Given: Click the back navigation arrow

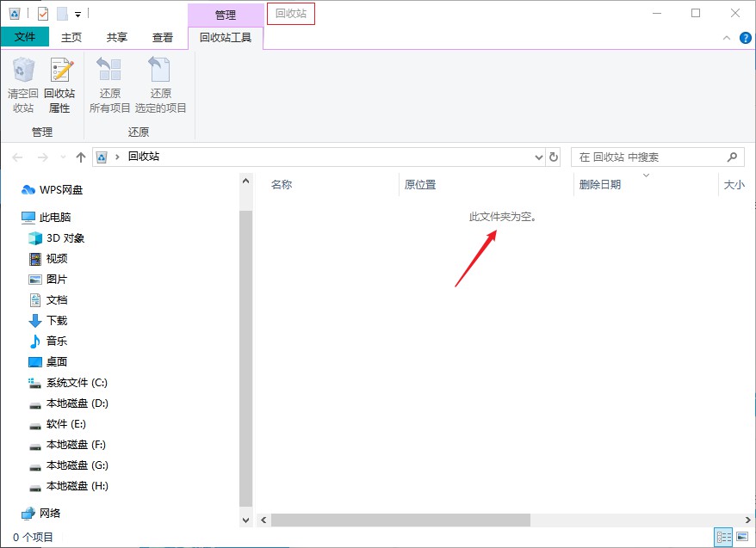Looking at the screenshot, I should [17, 157].
